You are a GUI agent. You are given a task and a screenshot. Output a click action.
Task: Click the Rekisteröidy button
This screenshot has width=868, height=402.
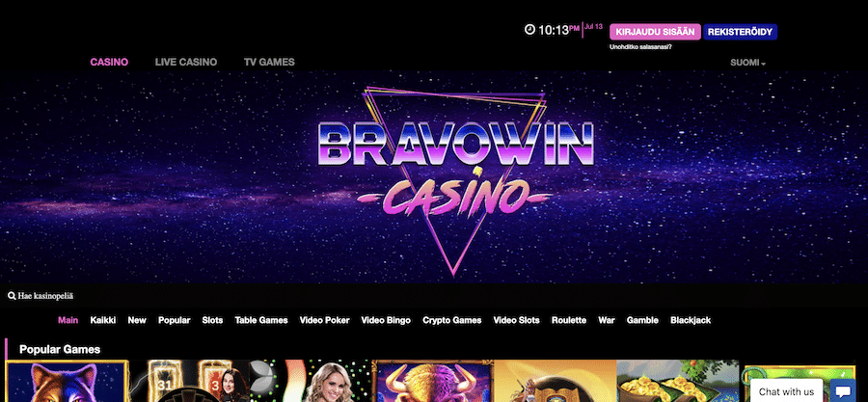[x=740, y=32]
